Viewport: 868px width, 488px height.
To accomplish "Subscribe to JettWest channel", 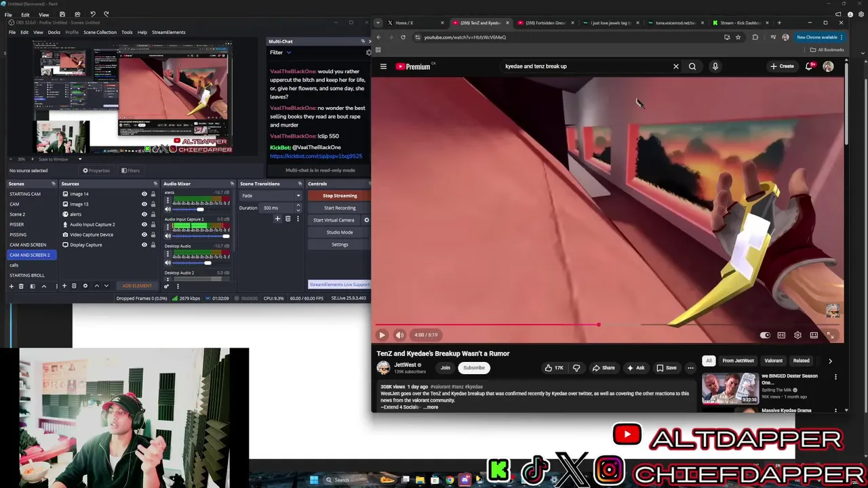I will coord(474,368).
